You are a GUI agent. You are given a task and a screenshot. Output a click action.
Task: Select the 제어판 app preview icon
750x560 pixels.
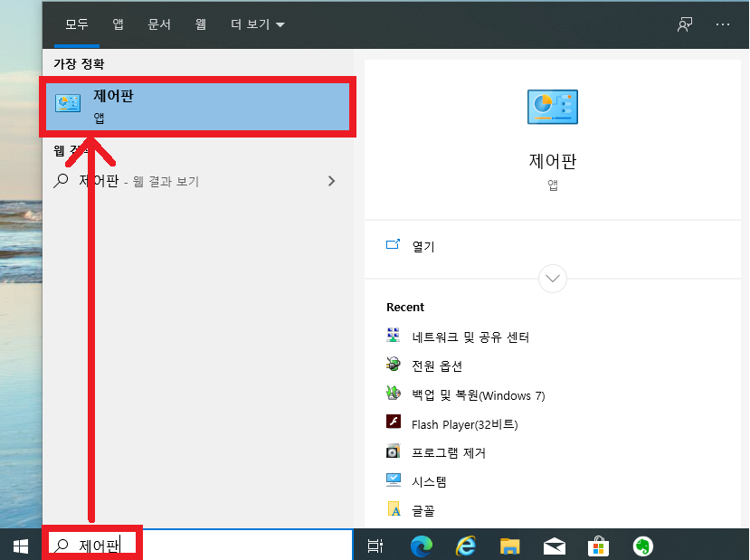point(552,107)
